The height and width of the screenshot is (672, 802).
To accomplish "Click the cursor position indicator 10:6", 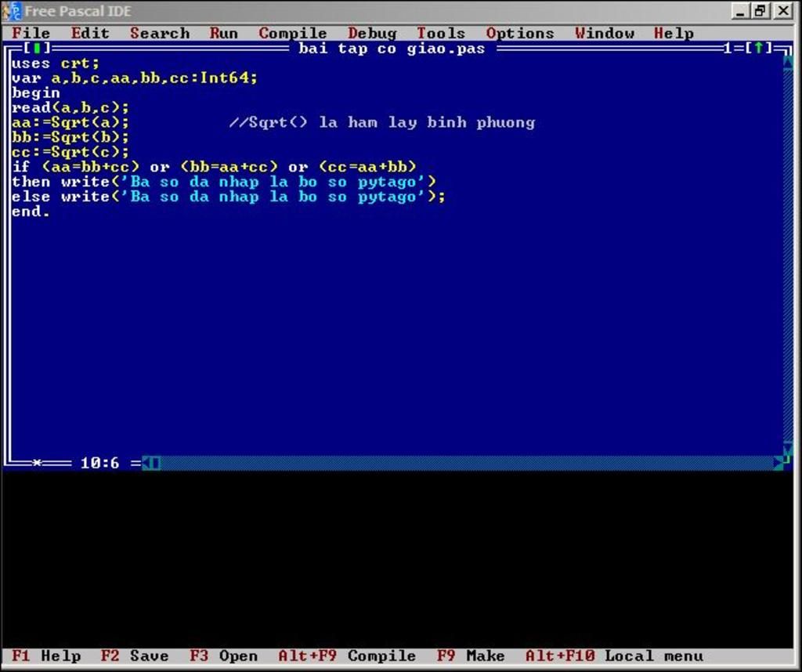I will 99,464.
